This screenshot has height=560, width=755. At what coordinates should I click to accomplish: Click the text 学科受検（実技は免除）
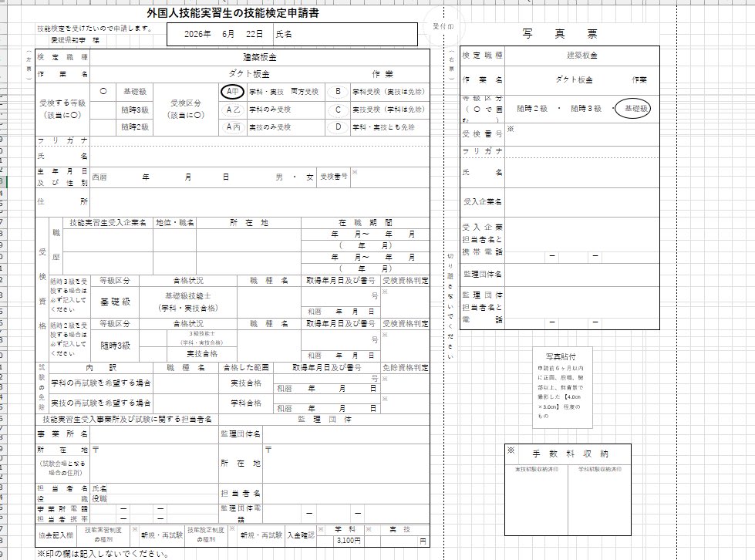pyautogui.click(x=389, y=92)
